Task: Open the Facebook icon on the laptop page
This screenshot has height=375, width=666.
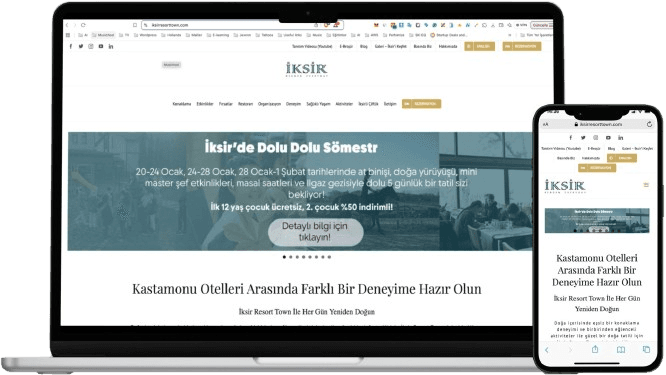Action: (x=71, y=46)
